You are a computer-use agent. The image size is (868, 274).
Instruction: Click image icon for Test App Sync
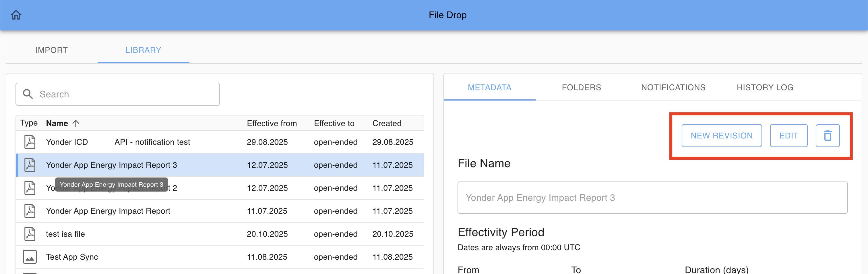pyautogui.click(x=30, y=257)
